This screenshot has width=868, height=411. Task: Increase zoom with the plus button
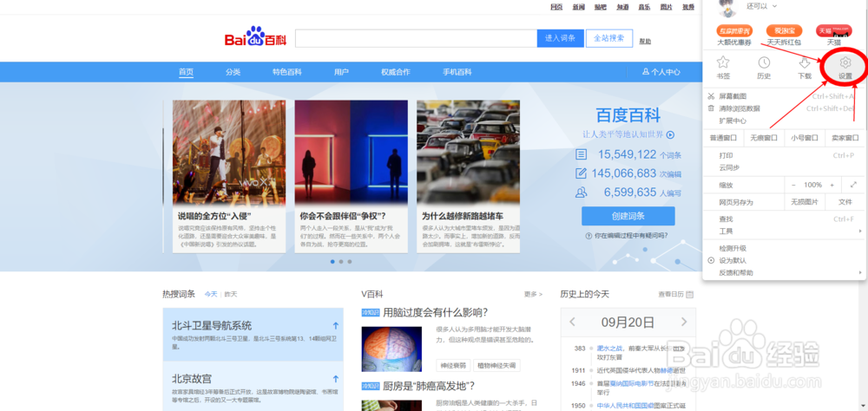(832, 185)
